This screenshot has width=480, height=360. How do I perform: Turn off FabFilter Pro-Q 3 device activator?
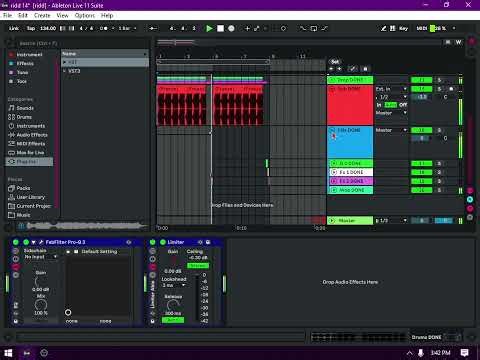(x=26, y=242)
